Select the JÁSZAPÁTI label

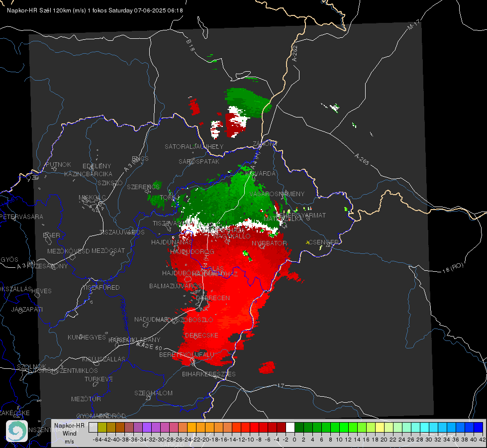(x=27, y=309)
